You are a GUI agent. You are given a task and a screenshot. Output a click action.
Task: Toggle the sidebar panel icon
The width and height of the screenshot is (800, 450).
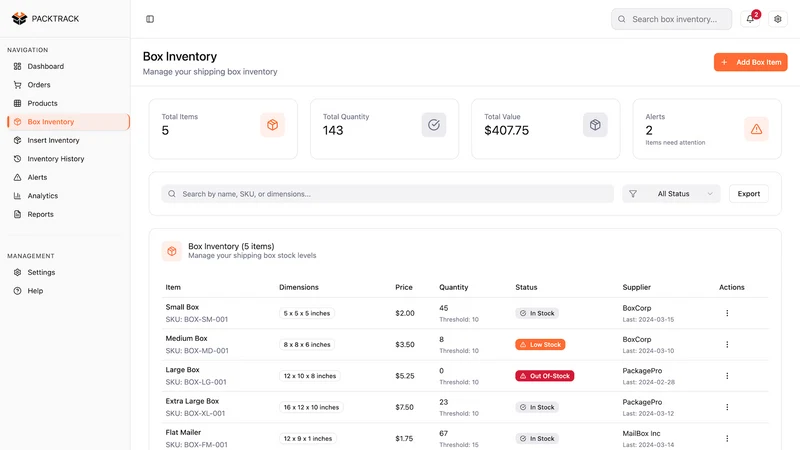coord(150,19)
